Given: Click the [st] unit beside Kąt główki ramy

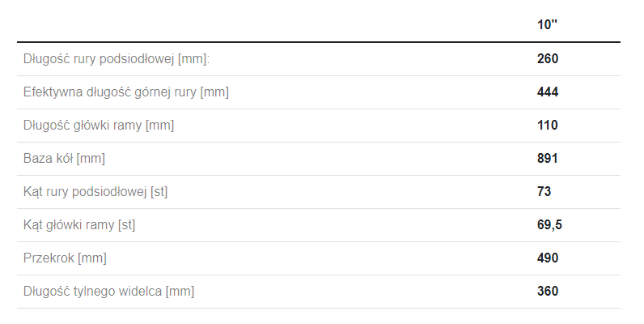Looking at the screenshot, I should tap(127, 225).
